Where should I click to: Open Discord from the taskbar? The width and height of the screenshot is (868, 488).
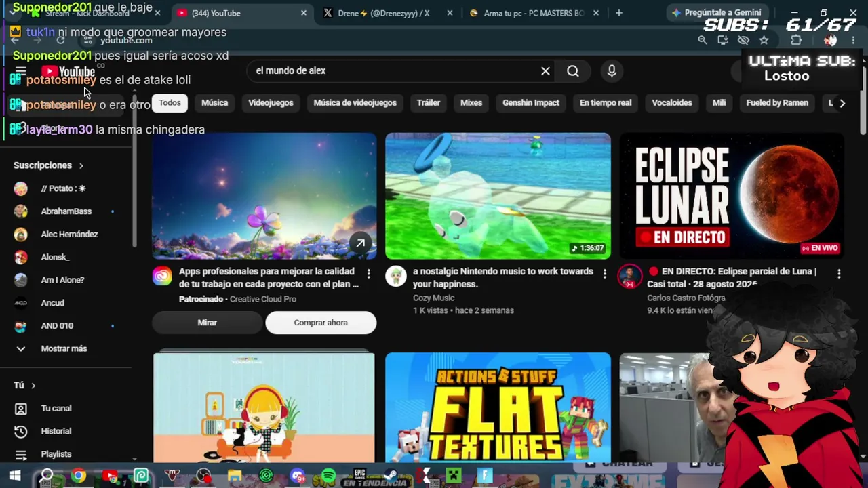click(297, 476)
